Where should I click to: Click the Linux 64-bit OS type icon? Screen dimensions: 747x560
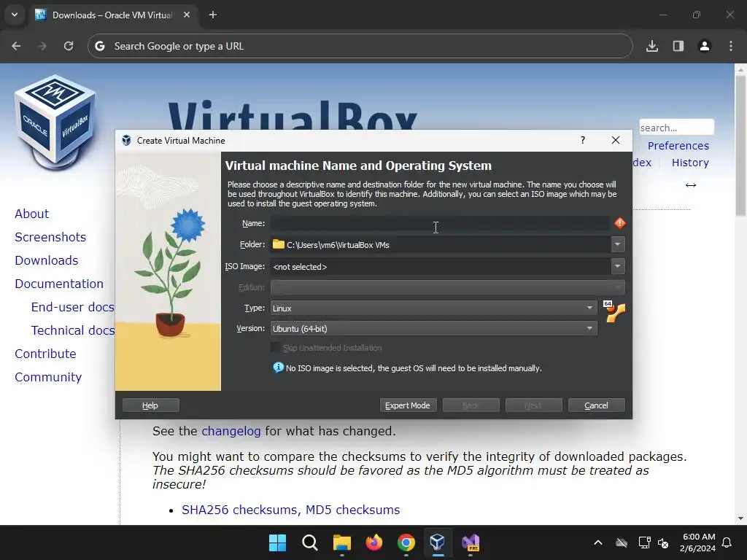614,311
